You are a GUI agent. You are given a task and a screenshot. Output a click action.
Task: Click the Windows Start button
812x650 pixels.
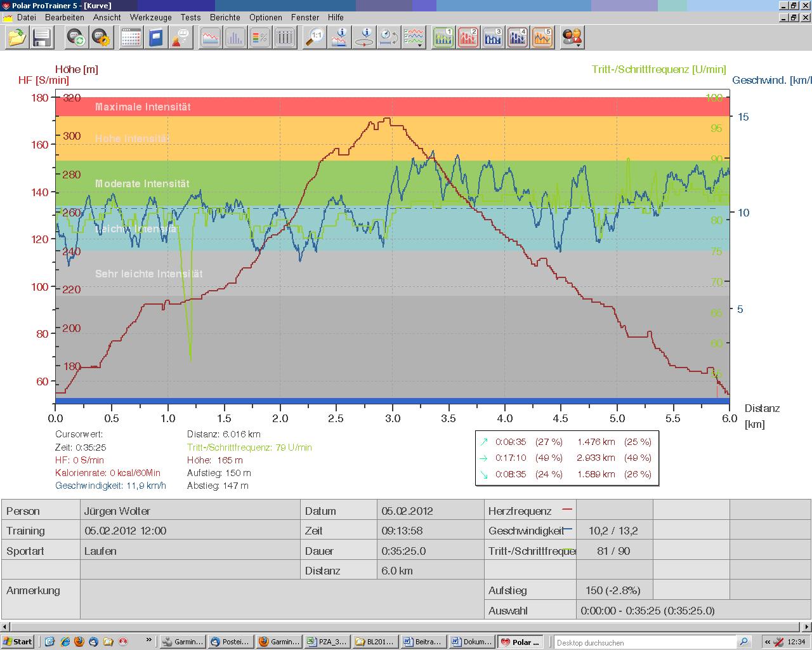coord(18,642)
